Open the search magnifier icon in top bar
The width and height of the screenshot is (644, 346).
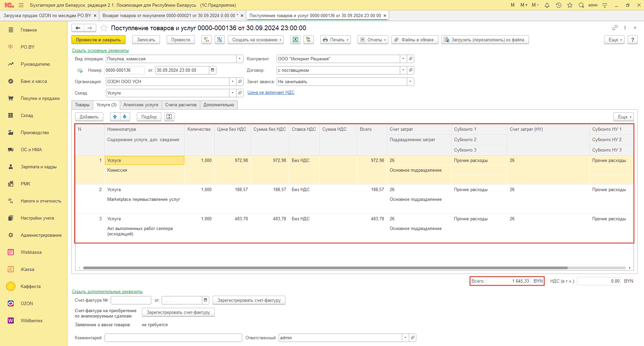point(581,5)
